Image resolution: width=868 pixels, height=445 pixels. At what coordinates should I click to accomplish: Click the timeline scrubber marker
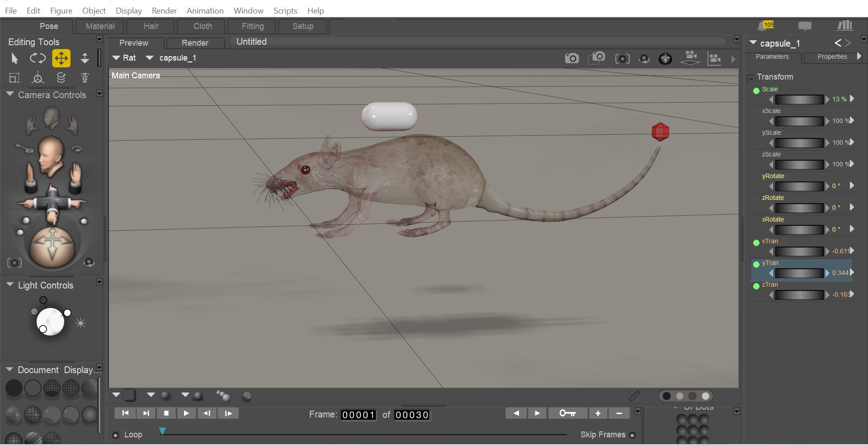coord(162,431)
